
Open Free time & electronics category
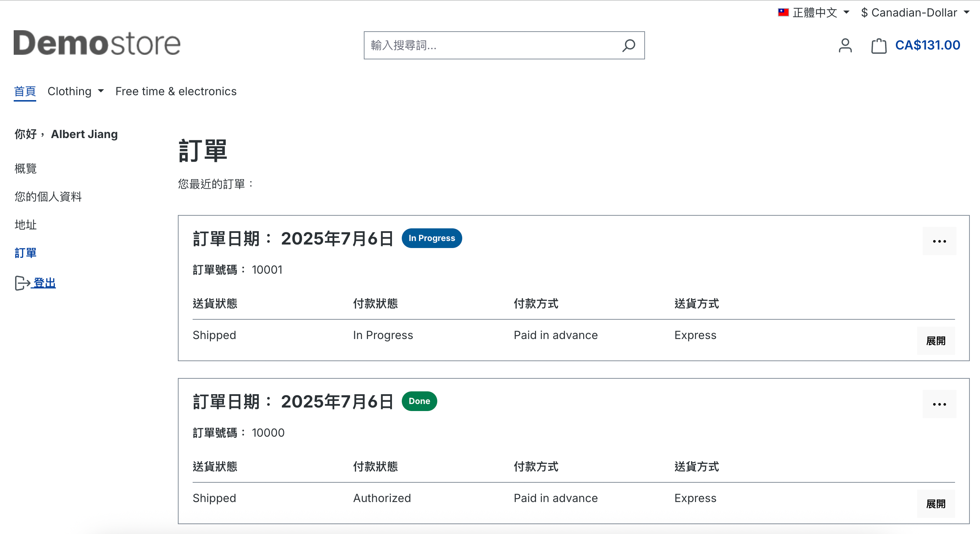pos(176,91)
